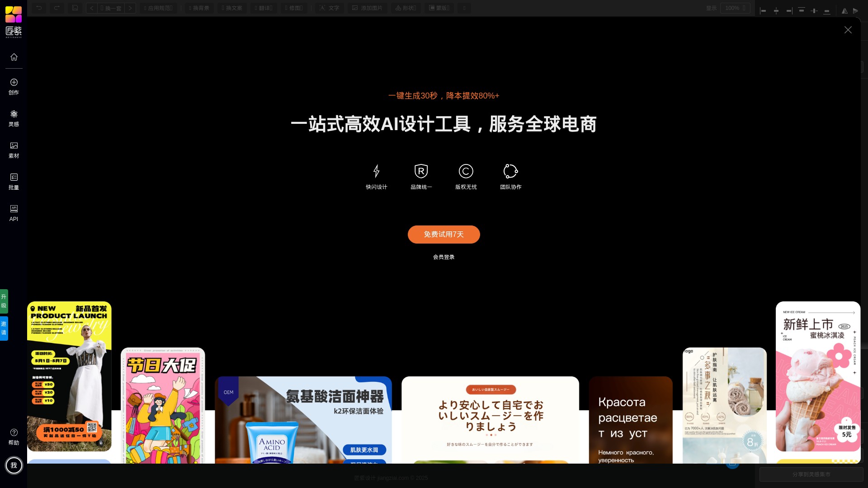Click the 邀请 invite side tab

[x=4, y=328]
